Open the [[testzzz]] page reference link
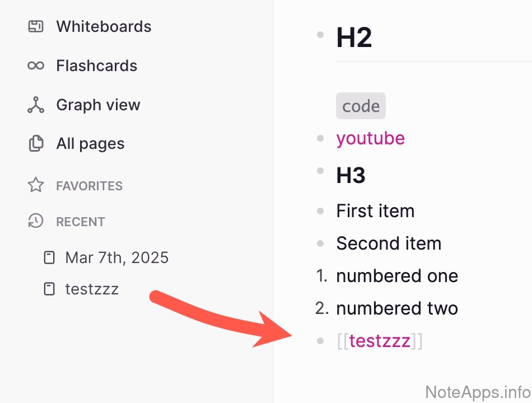The width and height of the screenshot is (532, 403). [380, 340]
